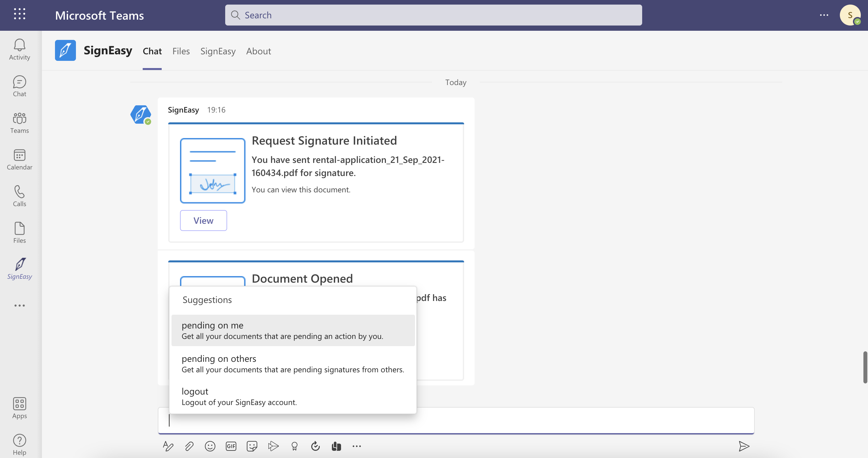Switch to the Chat tab

(x=152, y=51)
